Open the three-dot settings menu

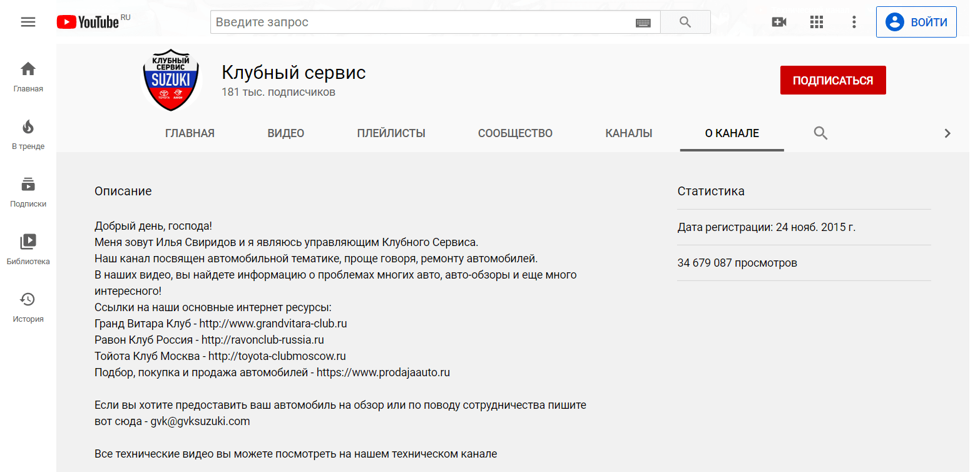[854, 22]
